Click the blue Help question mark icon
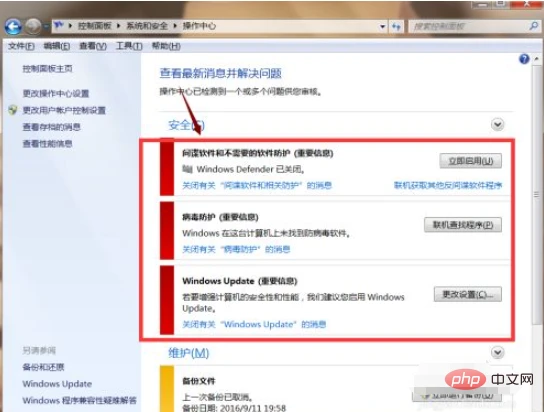 pos(524,59)
